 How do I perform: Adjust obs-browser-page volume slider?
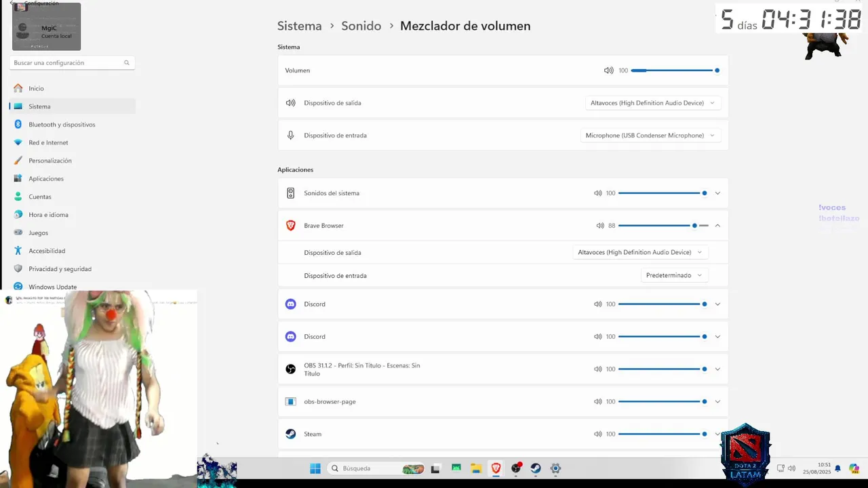tap(663, 402)
